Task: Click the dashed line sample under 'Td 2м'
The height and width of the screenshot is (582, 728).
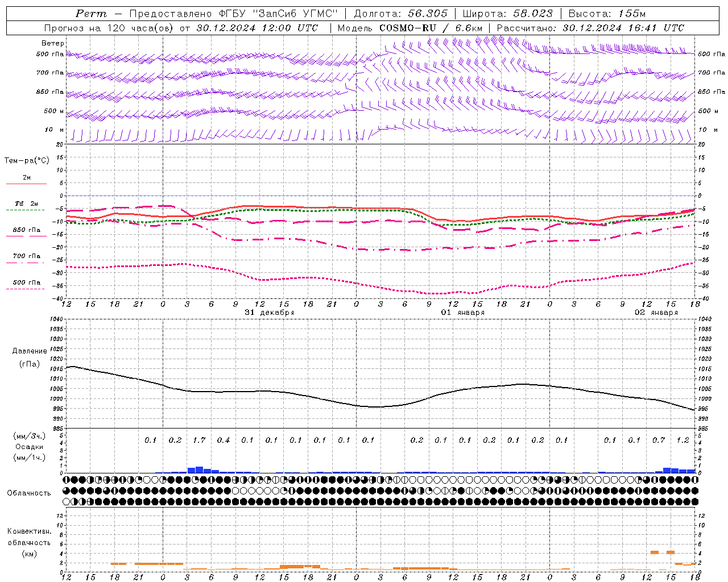Action: tap(26, 210)
